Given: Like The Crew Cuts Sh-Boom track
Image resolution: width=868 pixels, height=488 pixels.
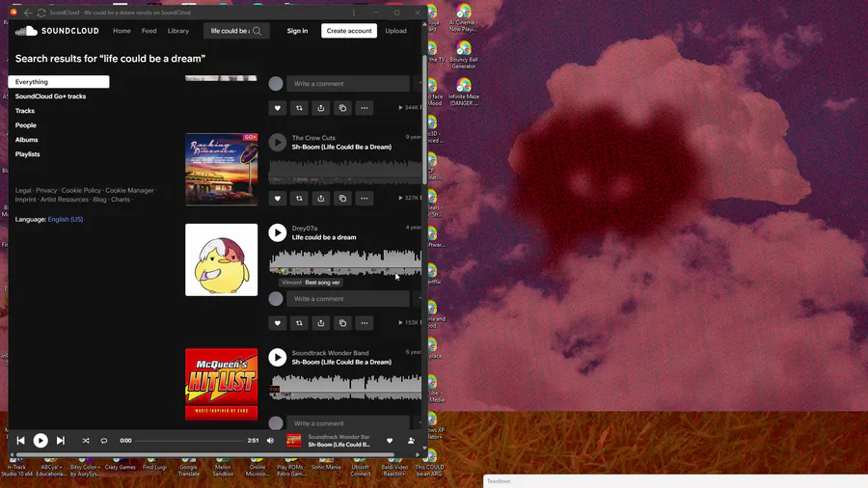Looking at the screenshot, I should (278, 198).
